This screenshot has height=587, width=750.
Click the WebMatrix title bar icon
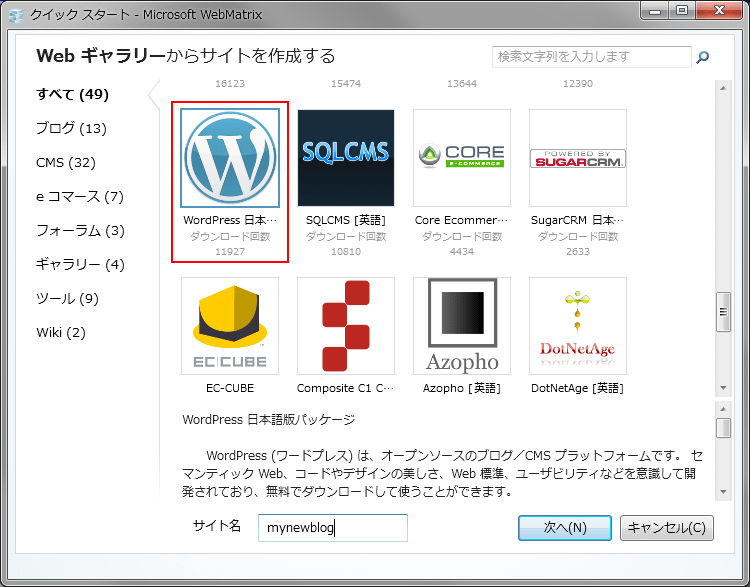pyautogui.click(x=16, y=15)
